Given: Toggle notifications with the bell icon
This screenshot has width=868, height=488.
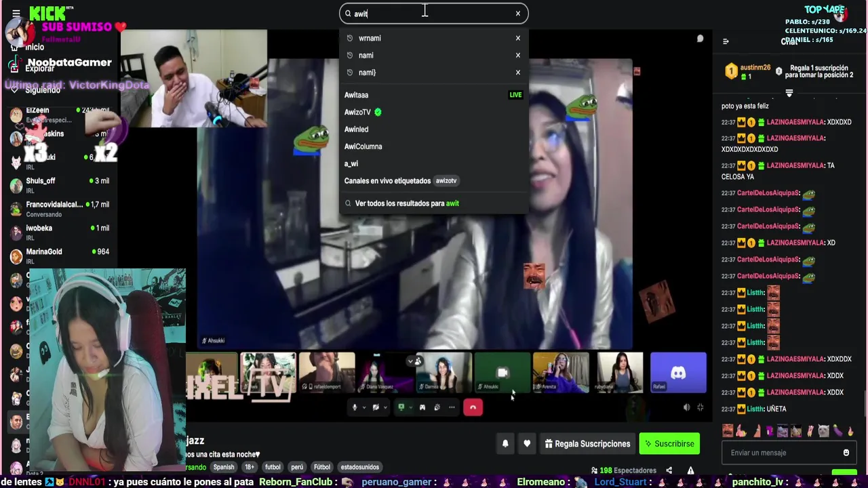Looking at the screenshot, I should coord(505,444).
